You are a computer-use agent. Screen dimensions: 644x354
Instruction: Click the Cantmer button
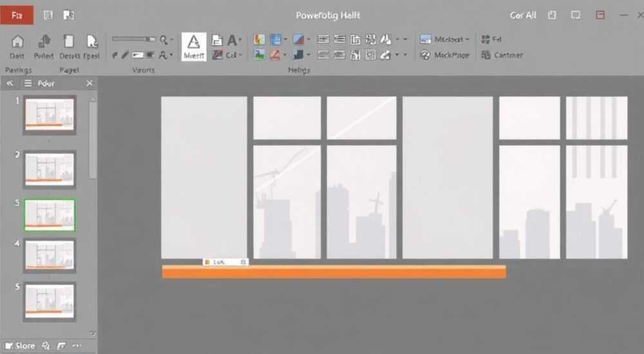[502, 55]
